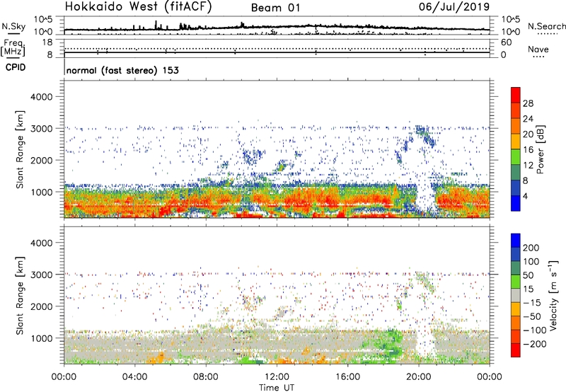Click the '-15' velocity scale value
The image size is (566, 392).
[532, 303]
